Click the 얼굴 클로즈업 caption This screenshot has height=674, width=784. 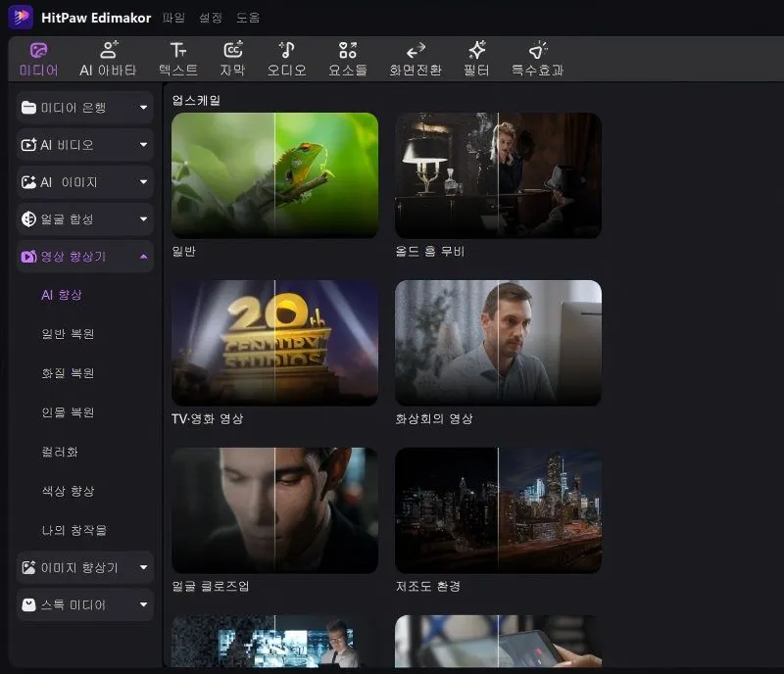(210, 586)
